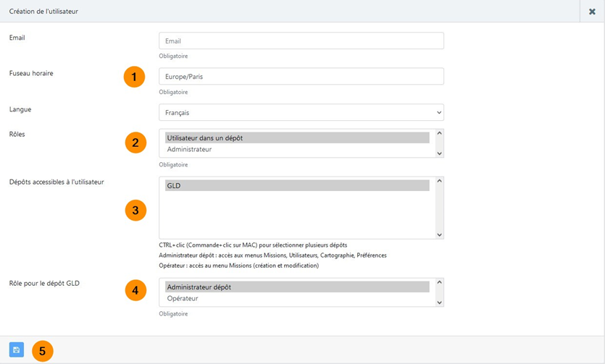Click the orange step 3 badge
This screenshot has width=605, height=364.
(x=135, y=211)
